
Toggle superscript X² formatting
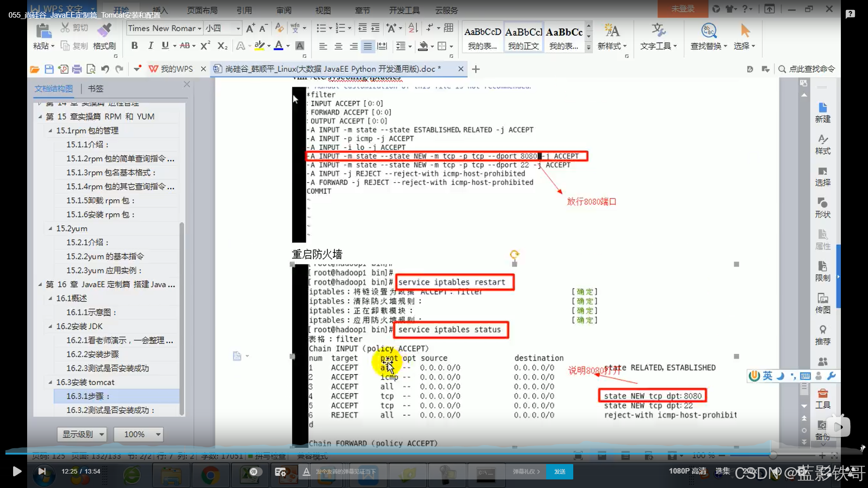(205, 46)
